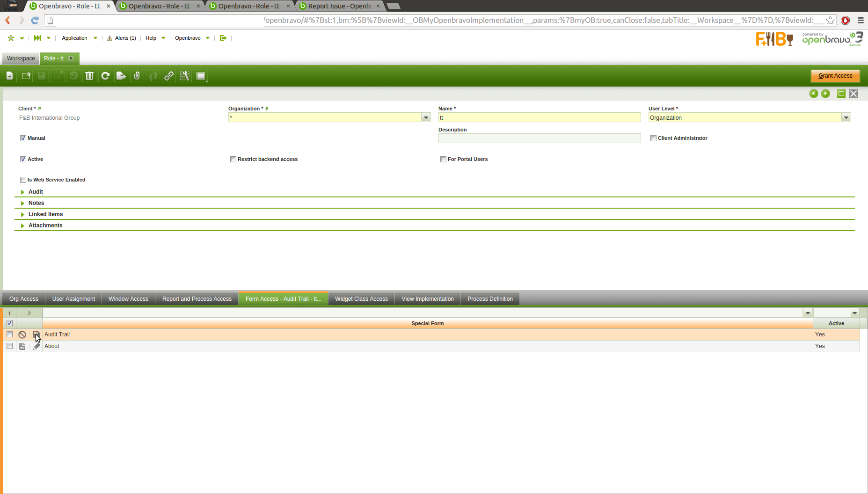Click the pencil edit icon in About row
868x494 pixels.
(x=36, y=346)
